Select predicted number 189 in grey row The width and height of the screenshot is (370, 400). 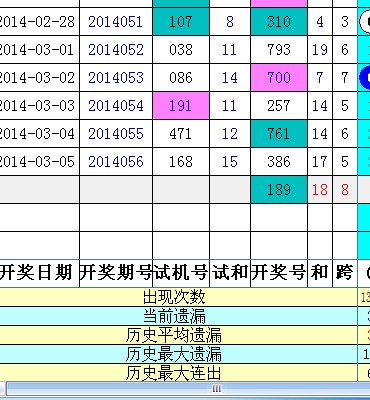[x=279, y=190]
